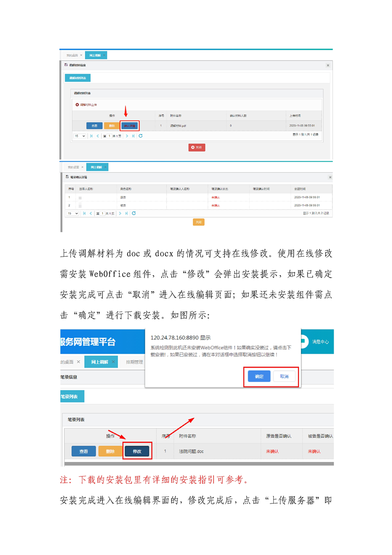Click 附件名称 header in 笔录列表 table
The width and height of the screenshot is (392, 555).
[x=187, y=436]
